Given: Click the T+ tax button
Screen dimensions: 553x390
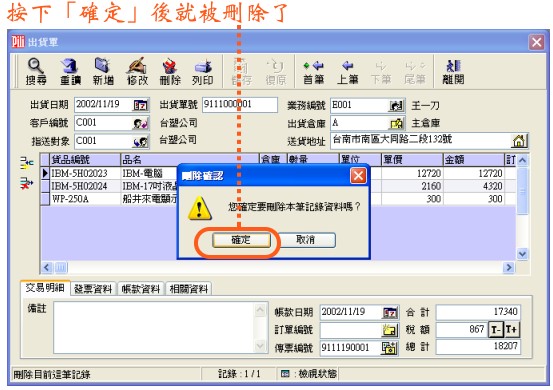Looking at the screenshot, I should pyautogui.click(x=512, y=330).
